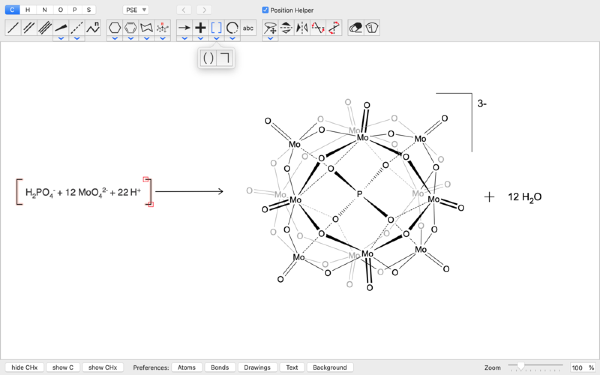
Task: Select the reaction arrow tool
Action: (184, 28)
